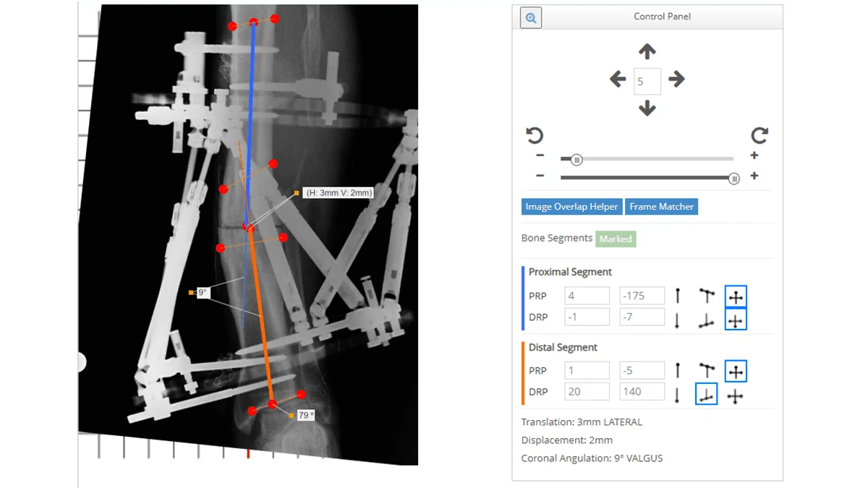Viewport: 868px width, 488px height.
Task: Move image left with the left arrow
Action: pos(618,79)
